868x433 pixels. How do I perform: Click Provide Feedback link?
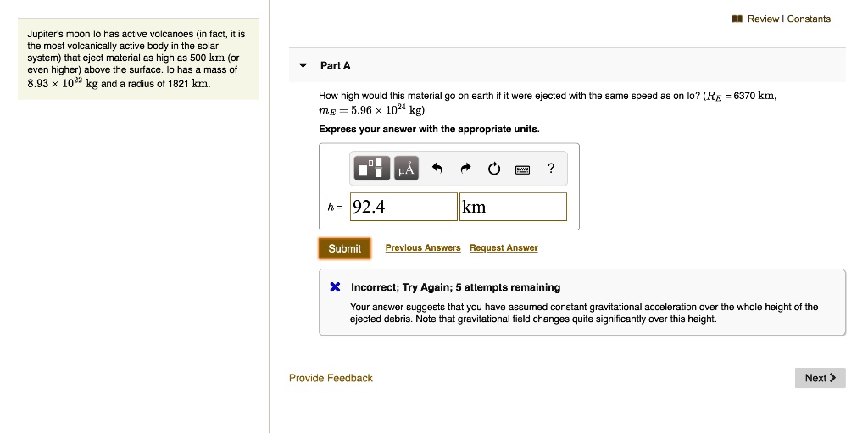pos(331,378)
